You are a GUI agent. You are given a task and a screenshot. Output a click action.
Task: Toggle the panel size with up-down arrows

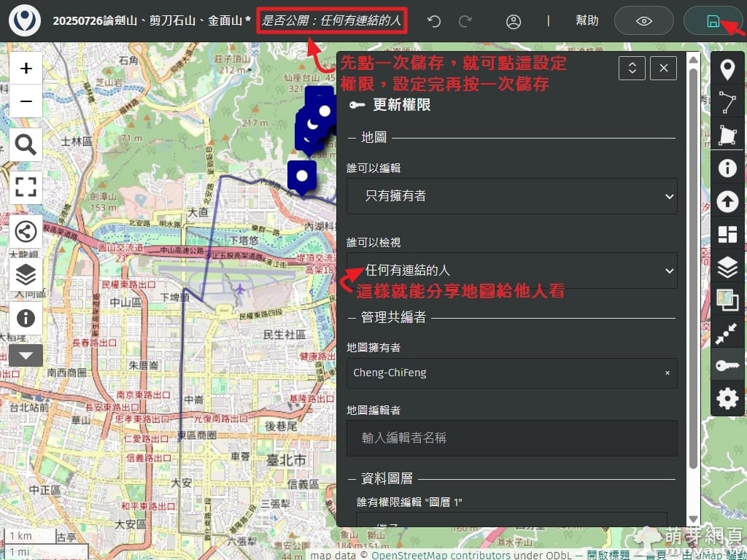point(632,68)
